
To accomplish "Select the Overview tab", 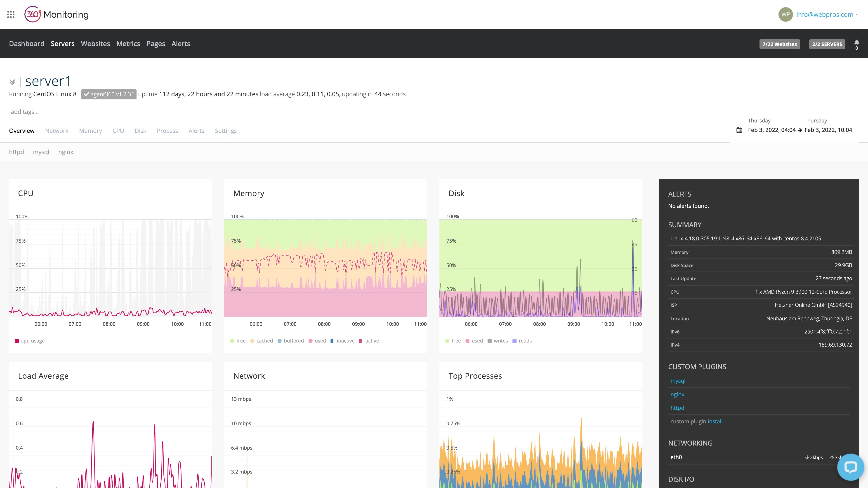I will point(21,131).
